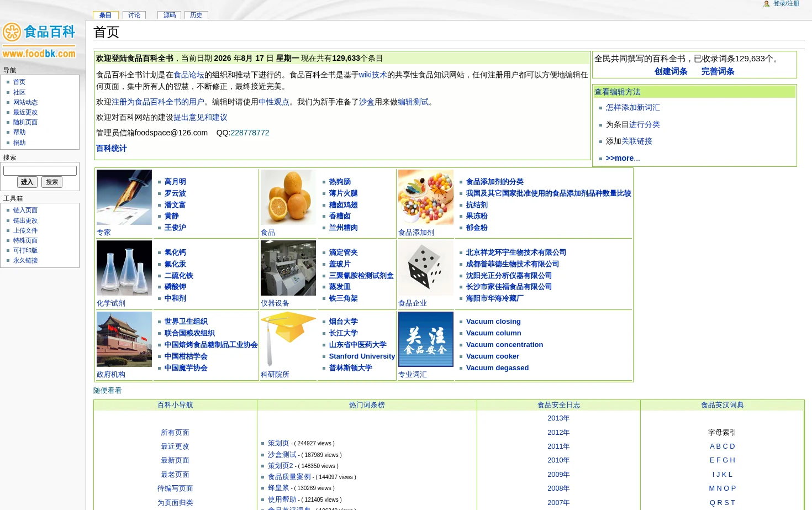The image size is (812, 510).
Task: Open 链入页面 in the toolbox
Action: (x=25, y=210)
